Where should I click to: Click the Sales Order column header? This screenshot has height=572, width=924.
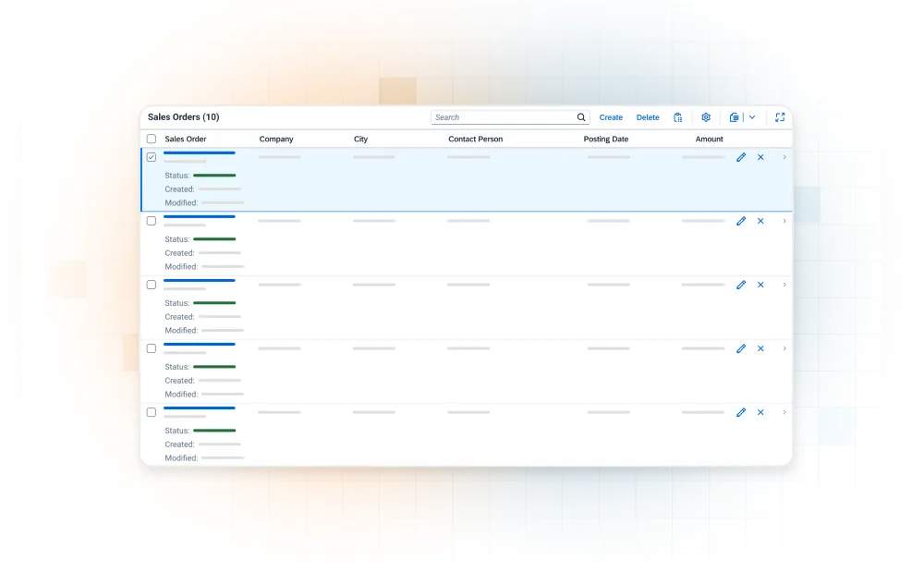pyautogui.click(x=186, y=139)
